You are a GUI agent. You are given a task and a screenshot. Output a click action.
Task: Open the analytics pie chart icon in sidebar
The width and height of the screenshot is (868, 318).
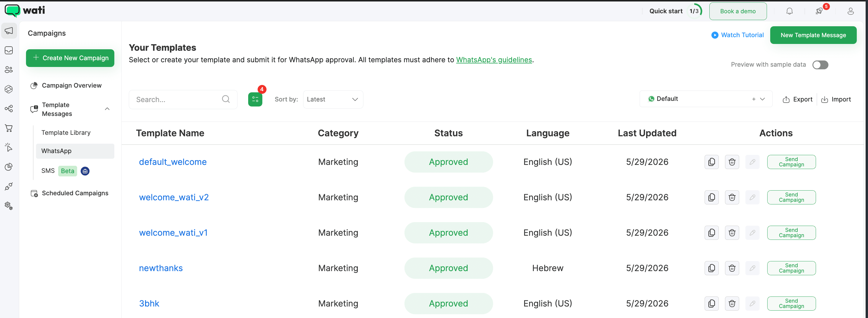pyautogui.click(x=9, y=167)
